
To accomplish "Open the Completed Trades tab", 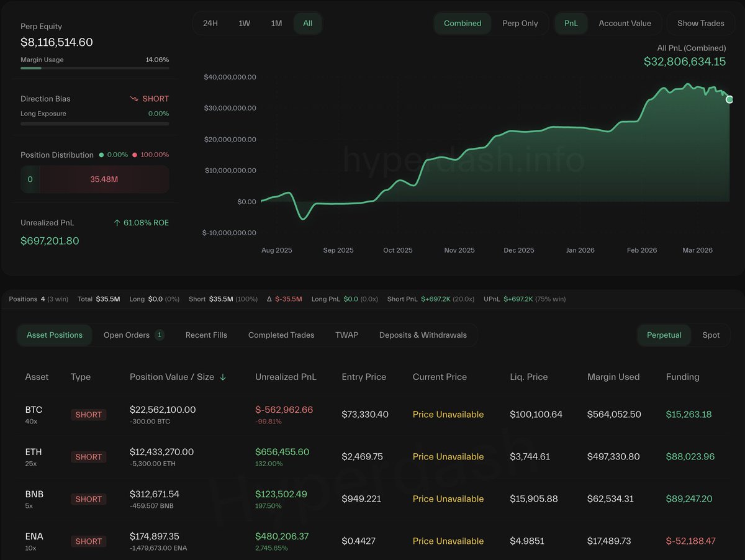I will coord(281,335).
